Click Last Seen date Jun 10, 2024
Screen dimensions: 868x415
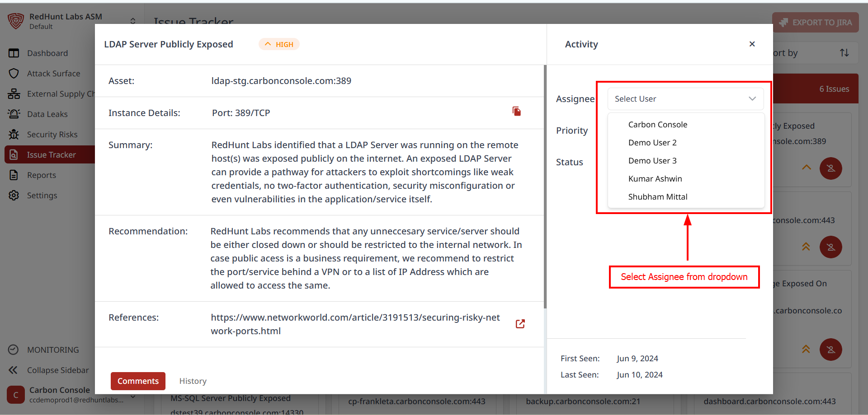tap(640, 375)
